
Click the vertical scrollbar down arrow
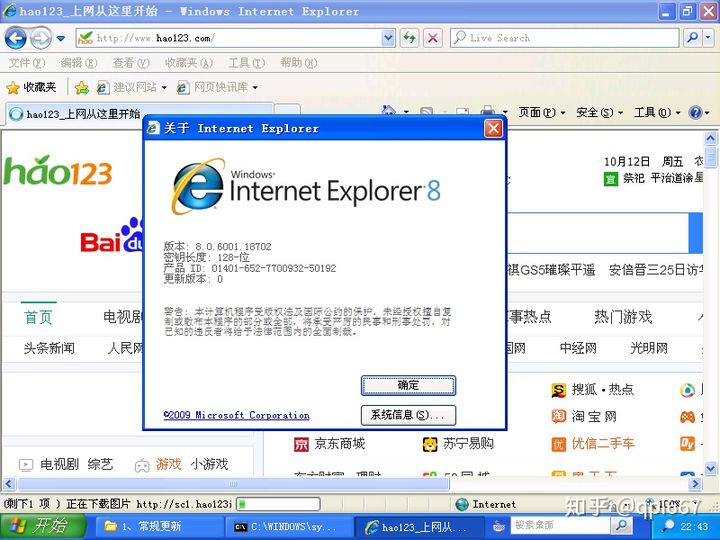coord(710,469)
